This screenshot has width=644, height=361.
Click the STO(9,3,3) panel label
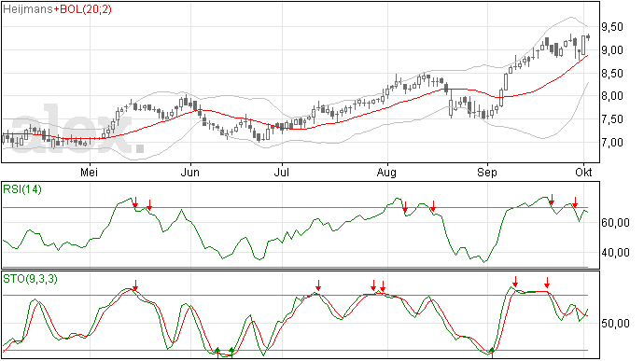point(30,279)
